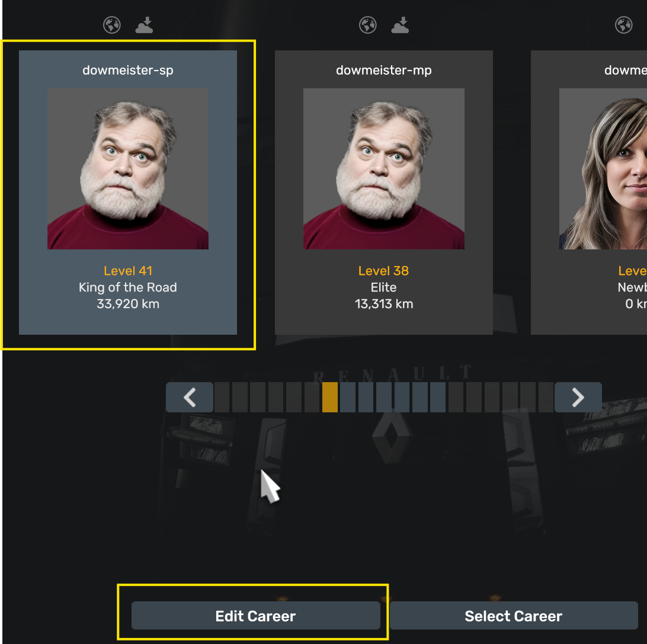Click the Select Career button
647x644 pixels.
[514, 616]
